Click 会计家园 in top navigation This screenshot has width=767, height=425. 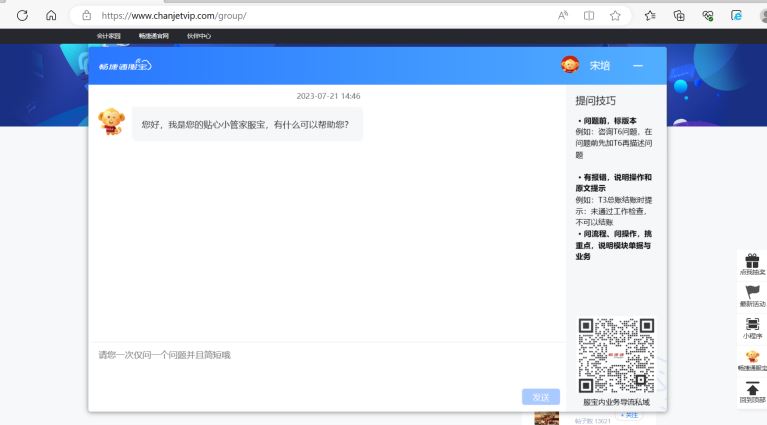coord(108,36)
